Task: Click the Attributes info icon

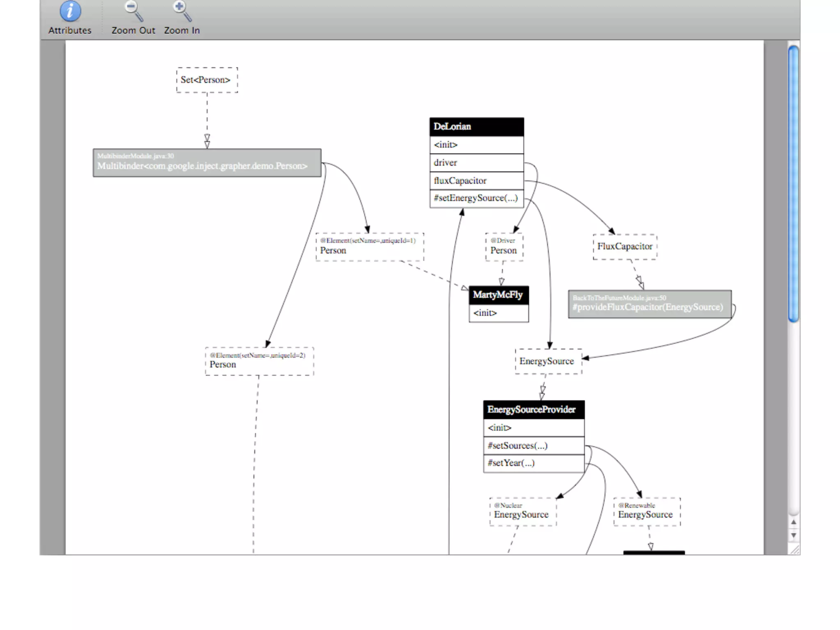Action: (70, 11)
